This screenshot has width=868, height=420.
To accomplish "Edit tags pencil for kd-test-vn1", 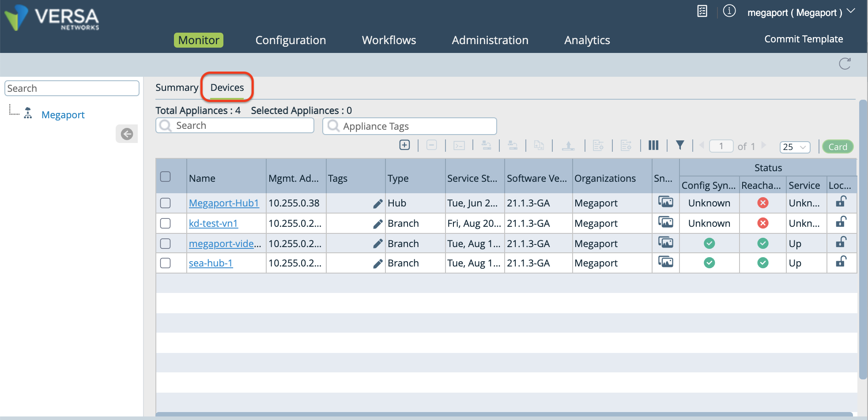I will (377, 224).
